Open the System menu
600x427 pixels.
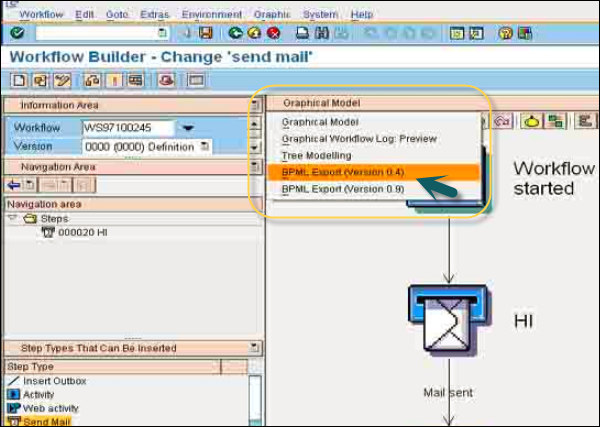[320, 15]
